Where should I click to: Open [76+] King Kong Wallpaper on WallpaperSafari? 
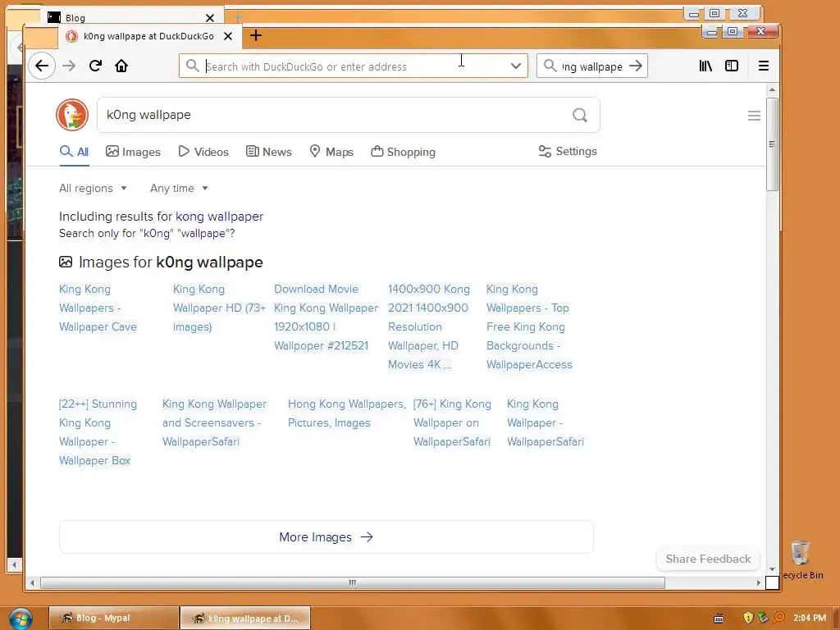452,422
